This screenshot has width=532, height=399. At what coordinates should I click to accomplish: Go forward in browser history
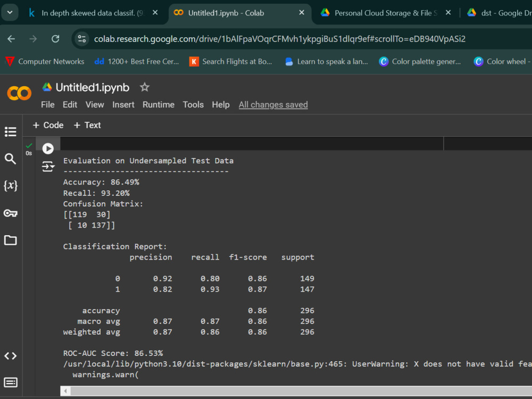[x=33, y=39]
